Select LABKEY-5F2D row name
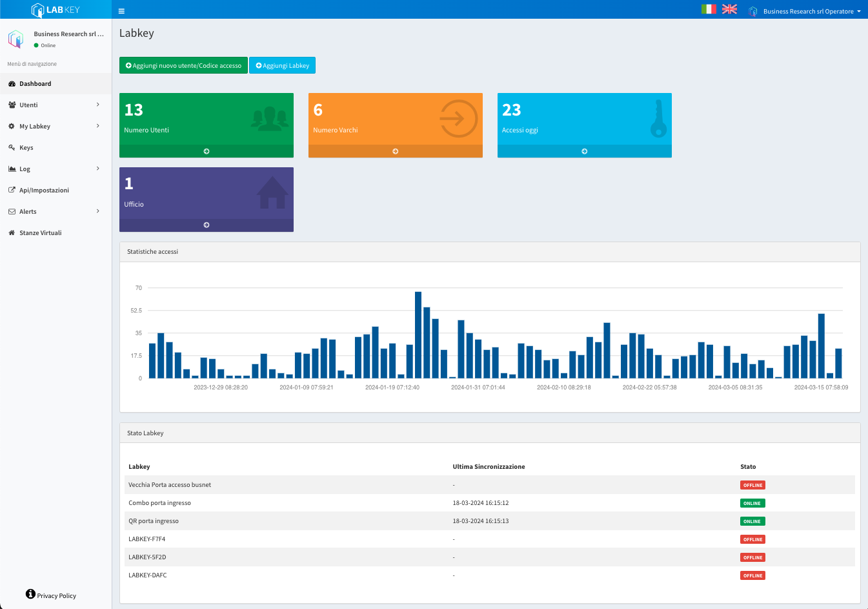Screen dimensions: 868x609 pos(147,557)
